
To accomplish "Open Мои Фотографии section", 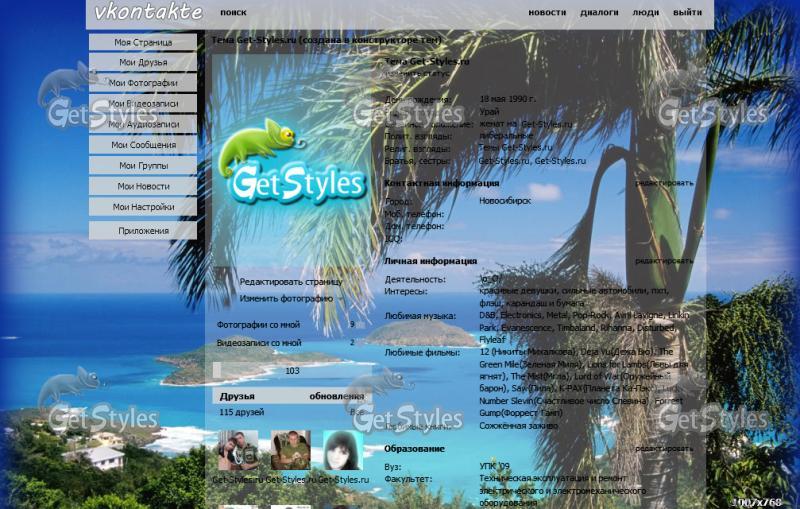I will coord(143,83).
